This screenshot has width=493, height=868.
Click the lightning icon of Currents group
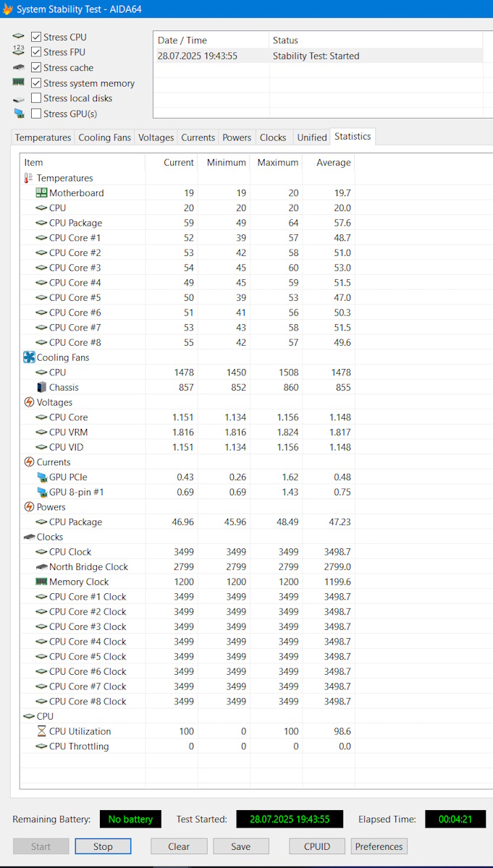coord(29,462)
